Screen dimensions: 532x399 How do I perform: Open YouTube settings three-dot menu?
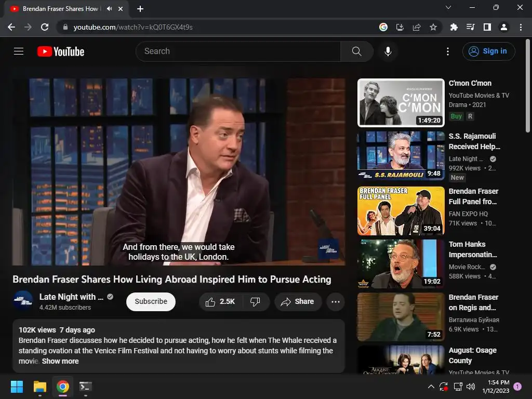447,51
